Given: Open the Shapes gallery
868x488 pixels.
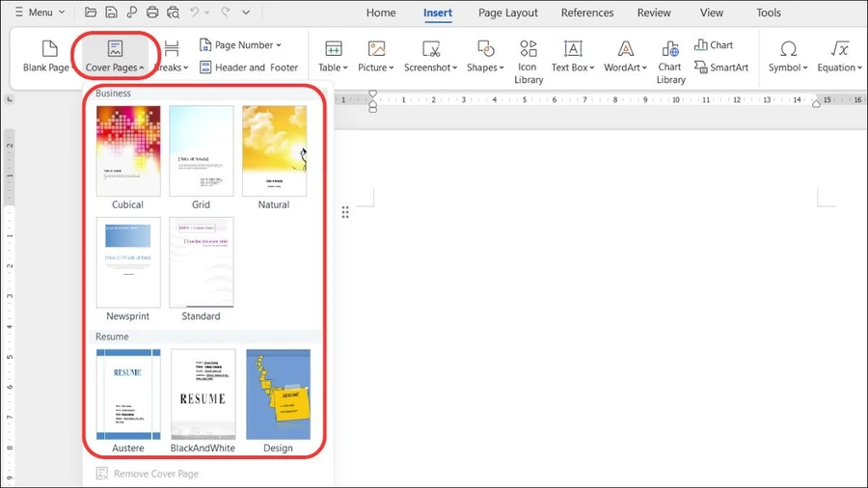Looking at the screenshot, I should [x=485, y=56].
